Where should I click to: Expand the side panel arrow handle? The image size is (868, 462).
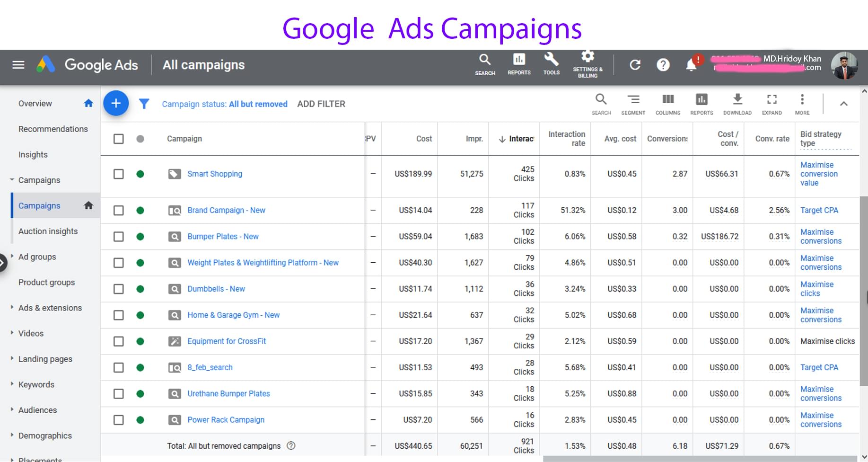point(3,262)
